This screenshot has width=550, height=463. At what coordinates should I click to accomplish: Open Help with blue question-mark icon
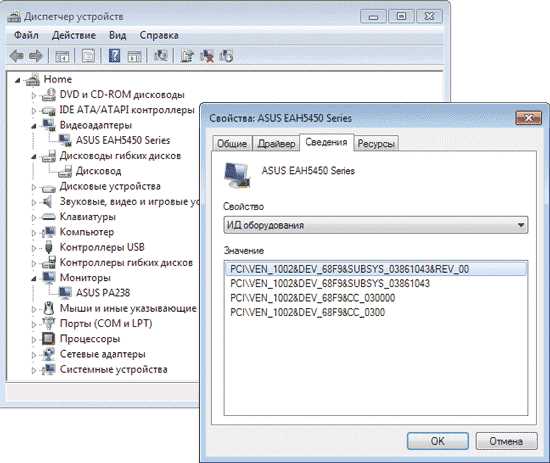[x=114, y=56]
